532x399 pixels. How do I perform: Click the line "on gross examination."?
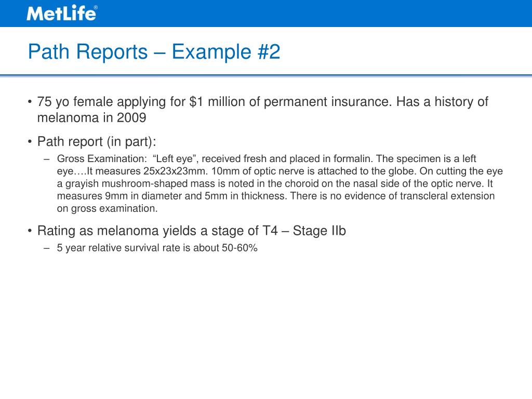pyautogui.click(x=107, y=208)
